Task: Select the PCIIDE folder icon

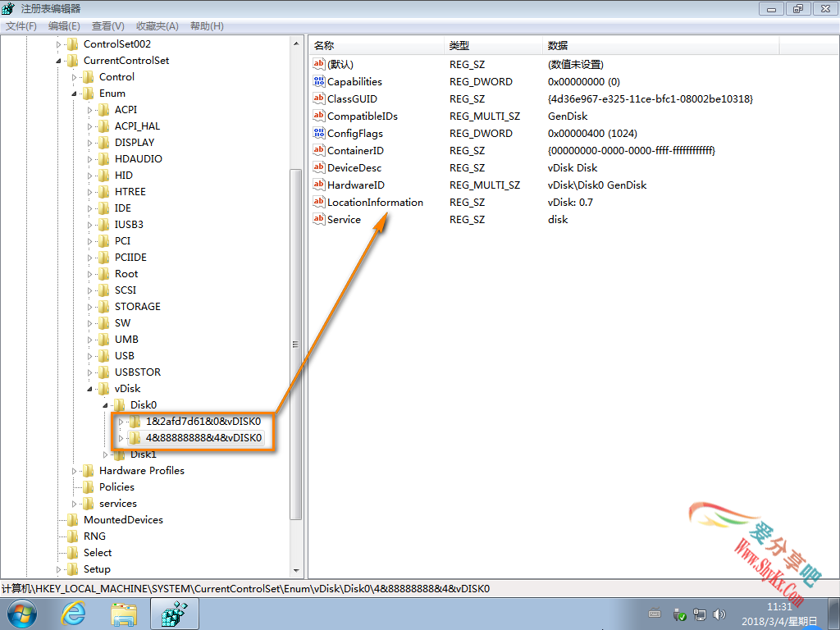Action: click(x=103, y=258)
